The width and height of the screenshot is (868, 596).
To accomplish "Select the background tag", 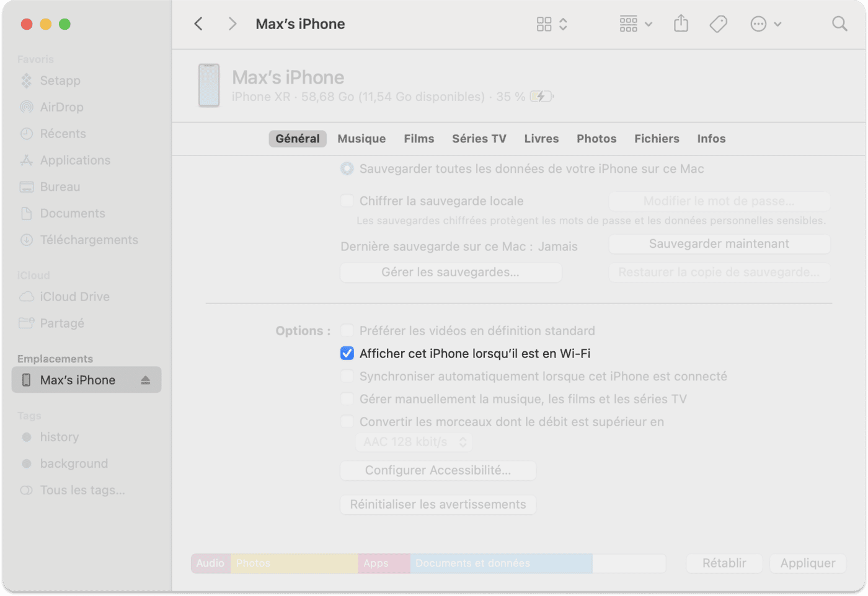I will [x=74, y=464].
